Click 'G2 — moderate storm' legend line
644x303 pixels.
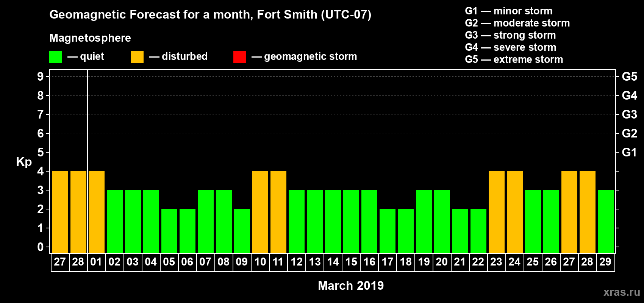pyautogui.click(x=517, y=23)
